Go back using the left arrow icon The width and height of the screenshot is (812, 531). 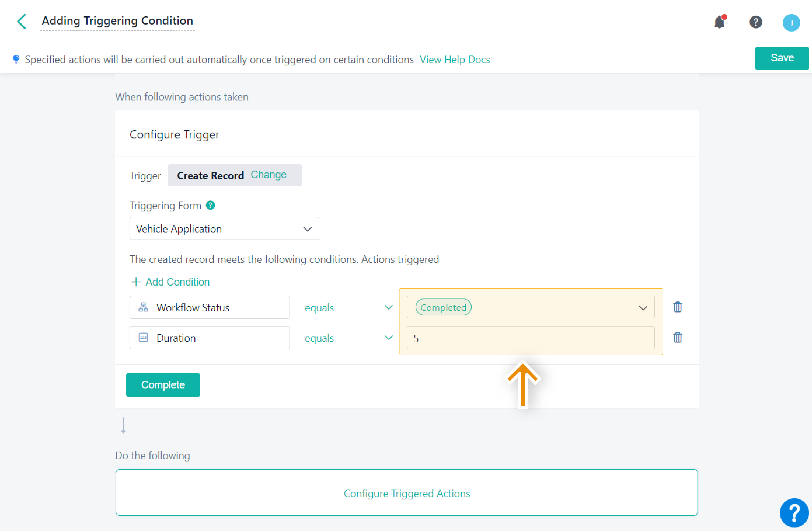coord(22,22)
